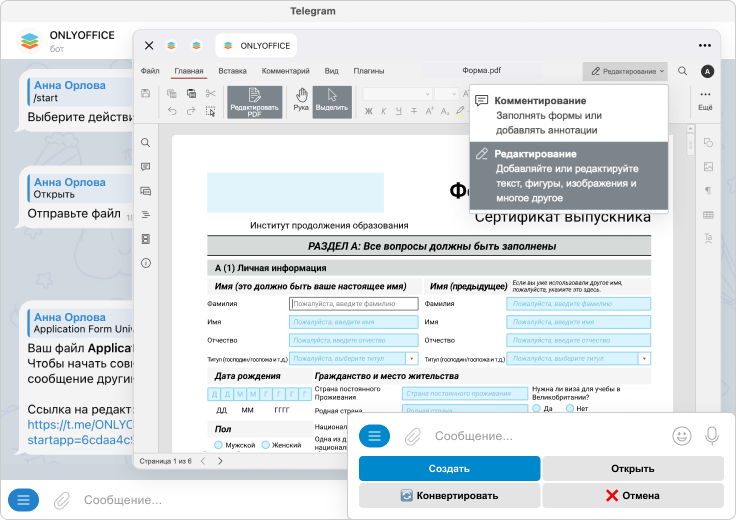Expand the right Титул dropdown field

[x=644, y=359]
